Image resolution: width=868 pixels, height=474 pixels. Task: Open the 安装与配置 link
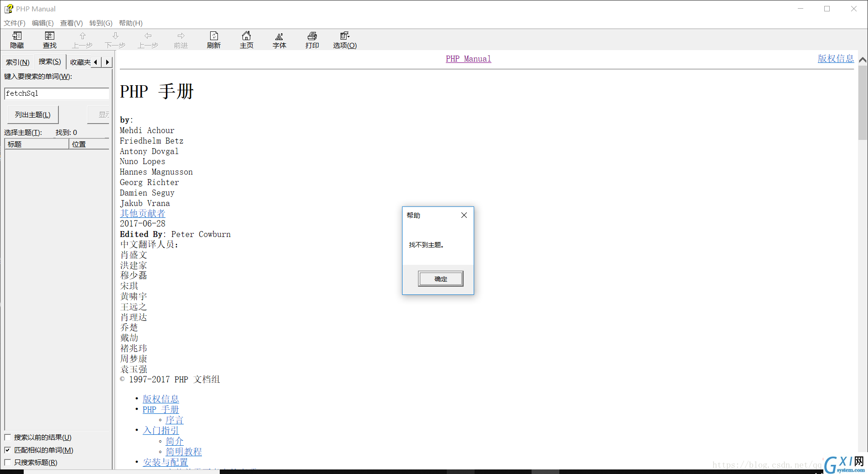pos(165,462)
